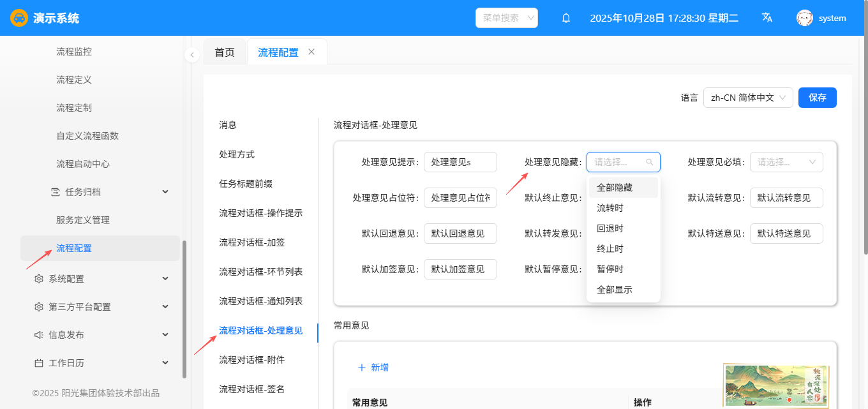Image resolution: width=868 pixels, height=409 pixels.
Task: Click the 处理意见提示 input field
Action: tap(460, 162)
